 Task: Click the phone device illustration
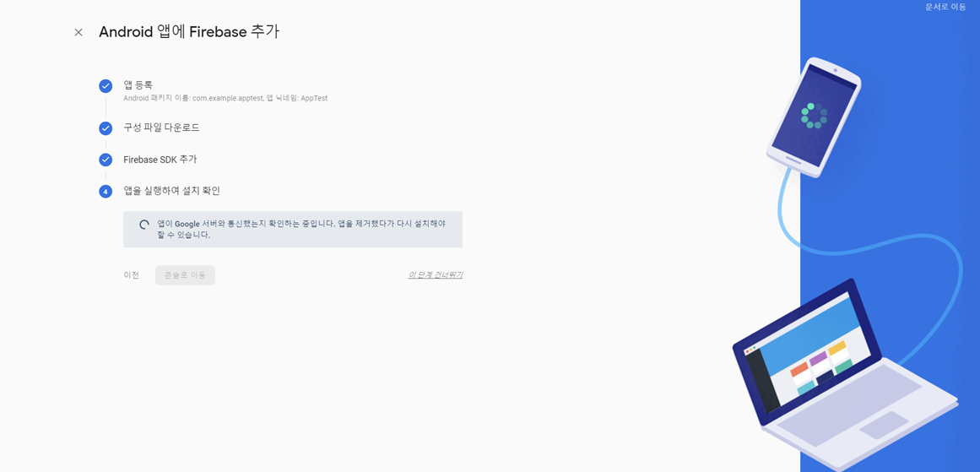[814, 117]
